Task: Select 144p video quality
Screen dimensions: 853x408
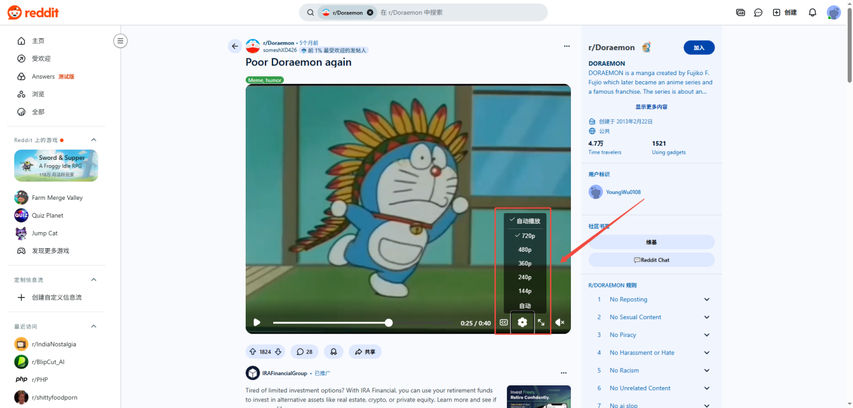Action: click(x=525, y=291)
